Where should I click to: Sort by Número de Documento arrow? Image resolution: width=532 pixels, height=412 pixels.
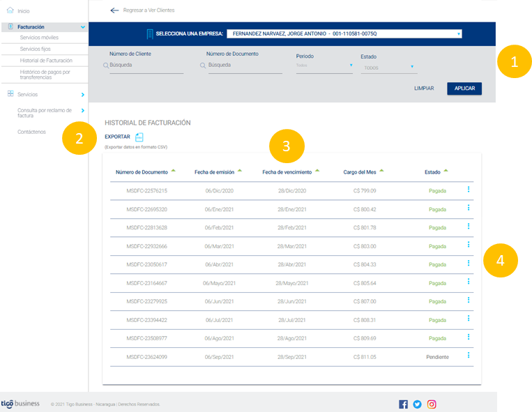tap(174, 171)
